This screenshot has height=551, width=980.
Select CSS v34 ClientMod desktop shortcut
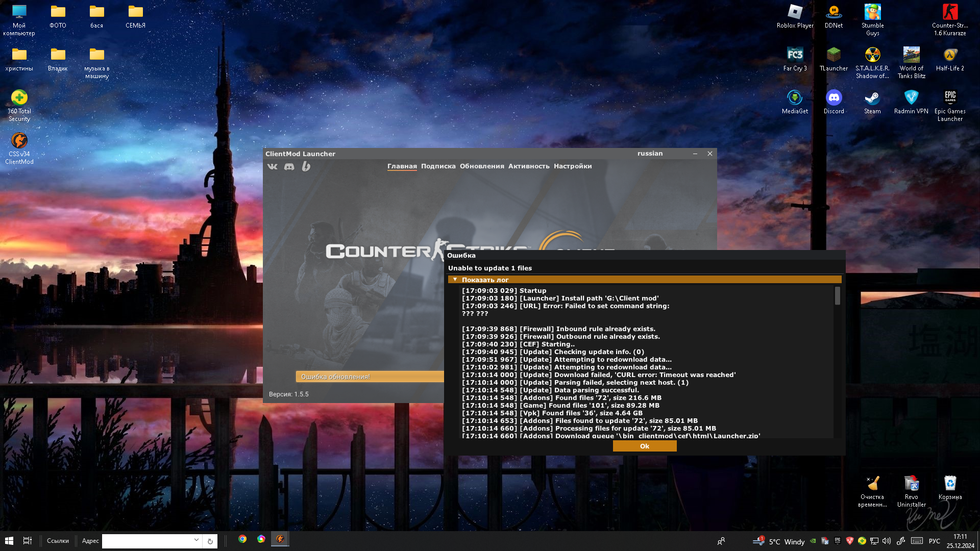(x=19, y=149)
